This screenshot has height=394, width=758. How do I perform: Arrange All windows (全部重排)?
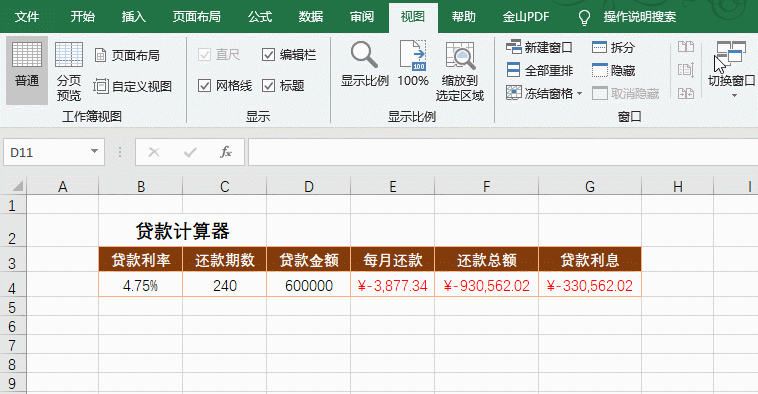[539, 71]
